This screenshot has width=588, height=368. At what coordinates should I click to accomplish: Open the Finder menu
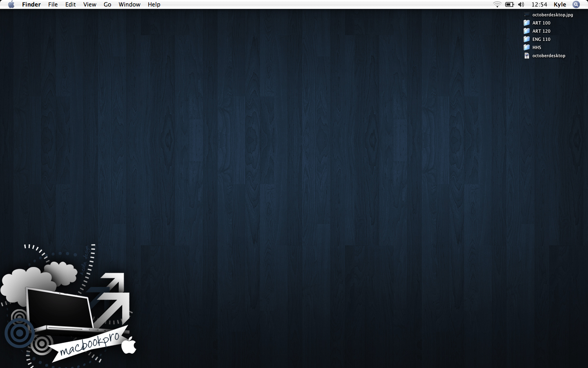31,4
